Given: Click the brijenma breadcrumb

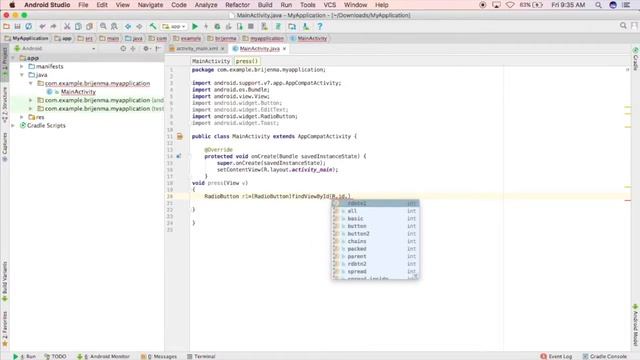Looking at the screenshot, I should [x=222, y=38].
